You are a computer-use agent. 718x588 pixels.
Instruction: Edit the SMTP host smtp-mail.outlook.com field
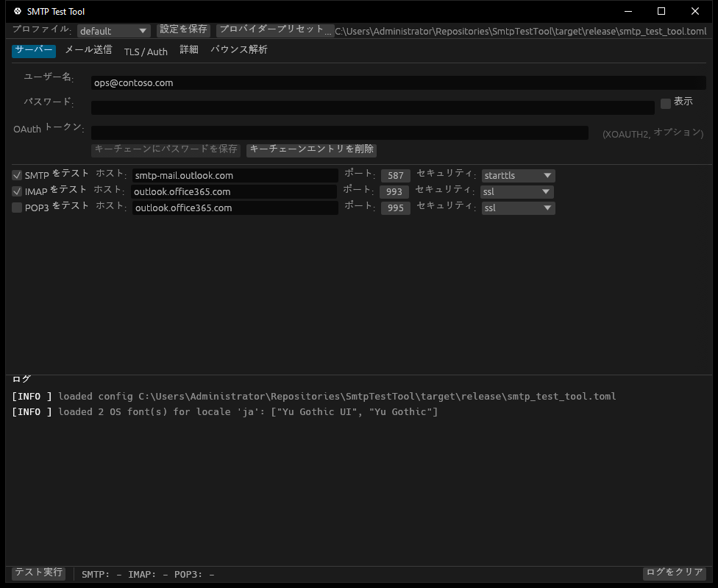point(235,175)
